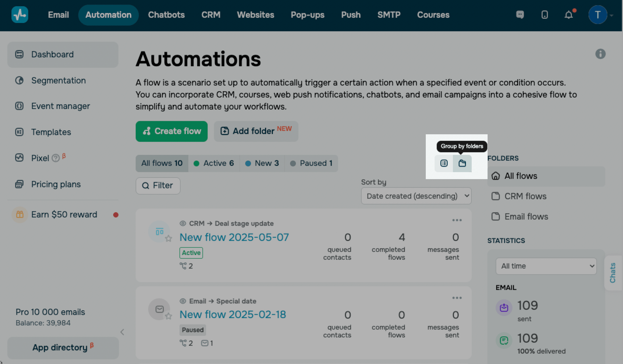Open the mobile device icon in header
The height and width of the screenshot is (364, 623).
(544, 15)
